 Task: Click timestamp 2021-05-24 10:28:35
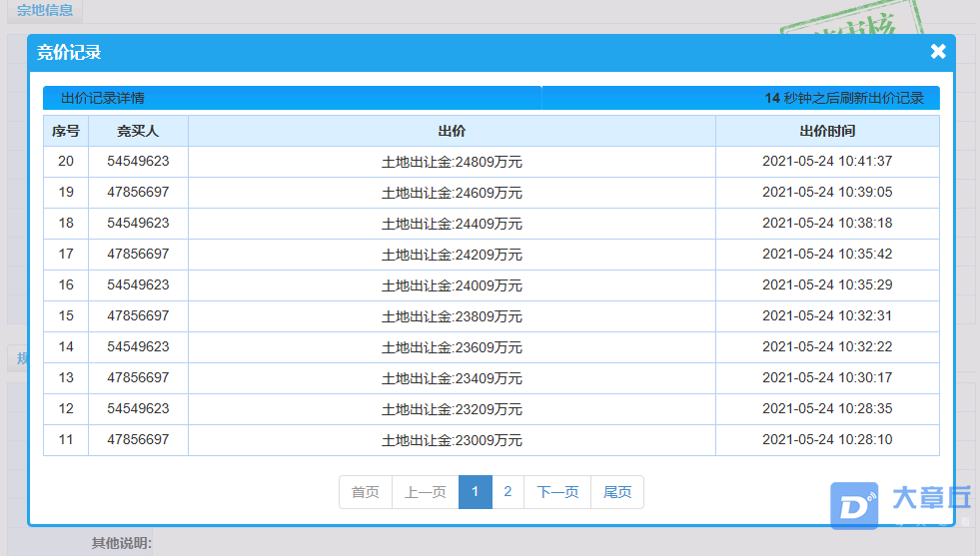tap(827, 408)
